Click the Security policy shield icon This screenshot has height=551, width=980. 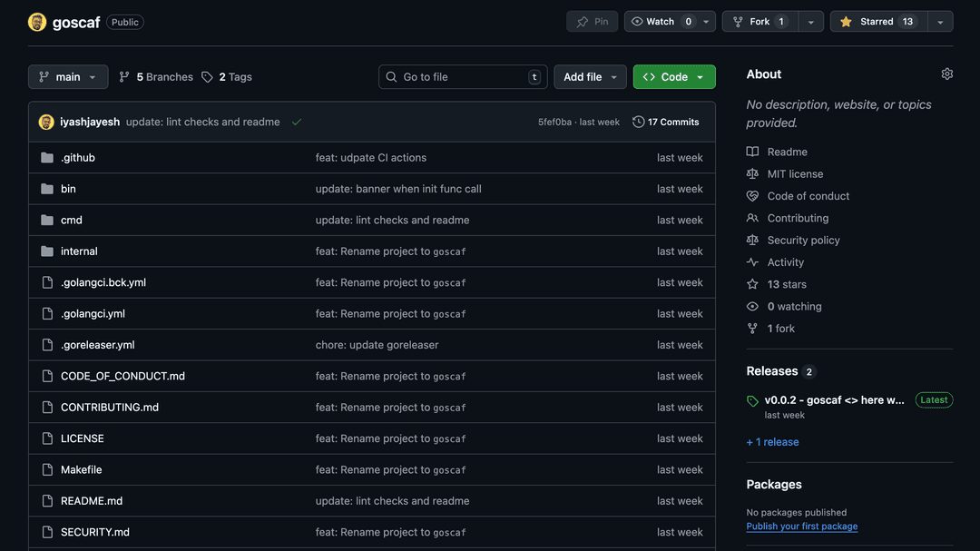click(752, 240)
